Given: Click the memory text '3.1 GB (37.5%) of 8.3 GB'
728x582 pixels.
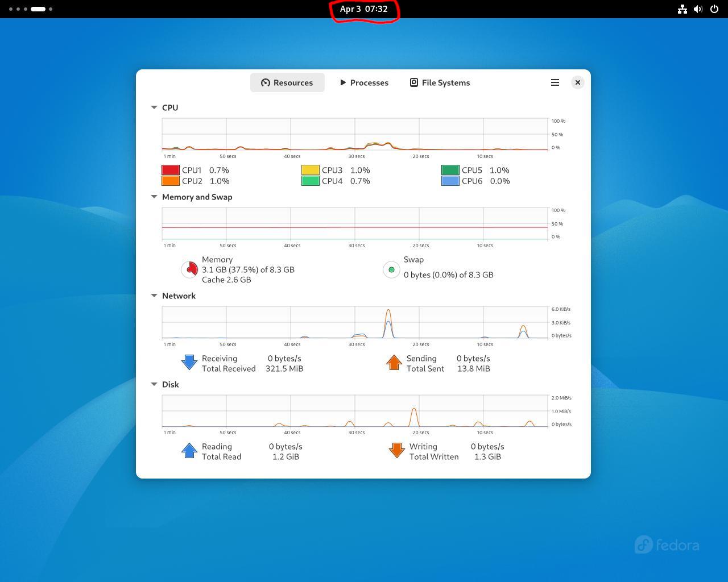Looking at the screenshot, I should (248, 269).
